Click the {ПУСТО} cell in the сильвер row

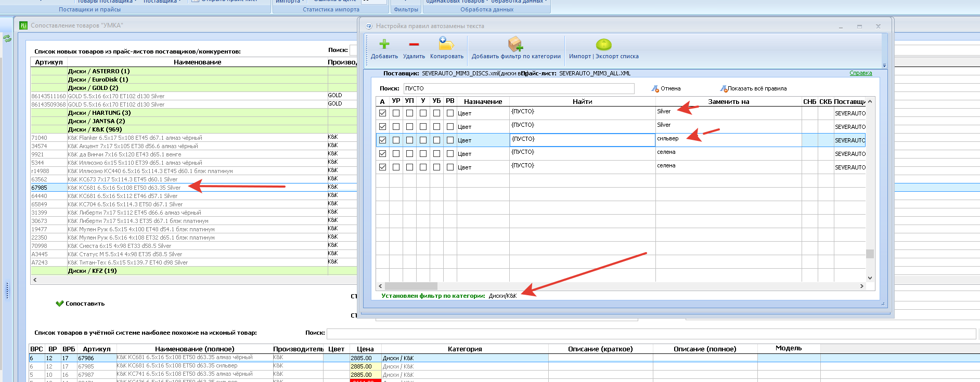[x=582, y=140]
